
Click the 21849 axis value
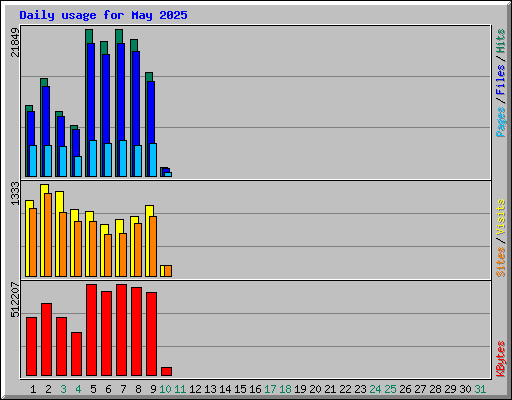(x=15, y=42)
